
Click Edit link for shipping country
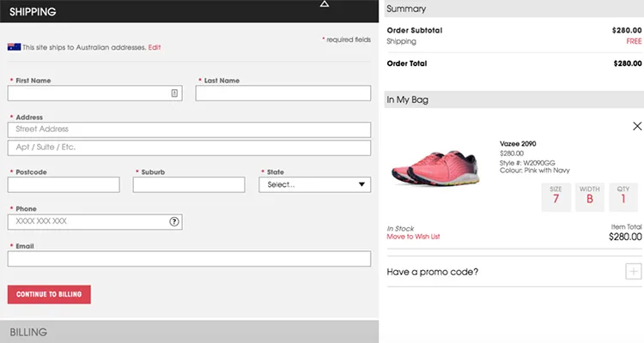click(x=155, y=47)
